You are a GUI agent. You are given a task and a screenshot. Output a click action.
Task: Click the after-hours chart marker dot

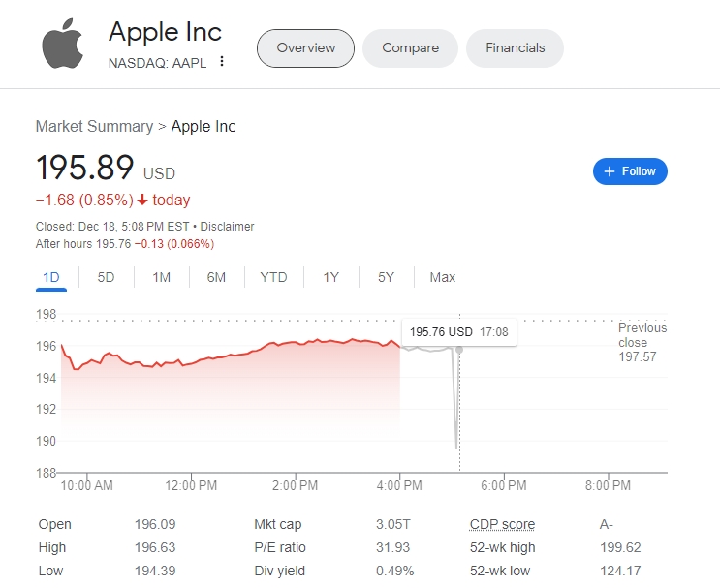[458, 349]
